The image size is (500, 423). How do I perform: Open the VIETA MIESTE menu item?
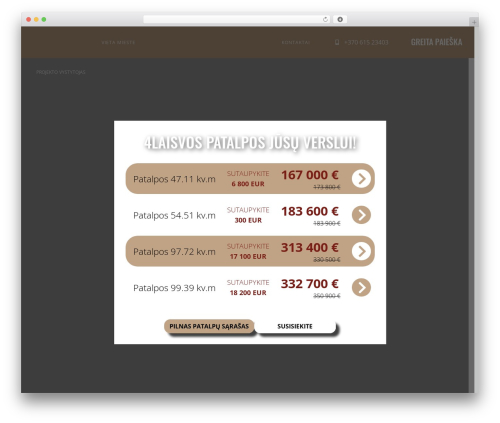click(118, 43)
